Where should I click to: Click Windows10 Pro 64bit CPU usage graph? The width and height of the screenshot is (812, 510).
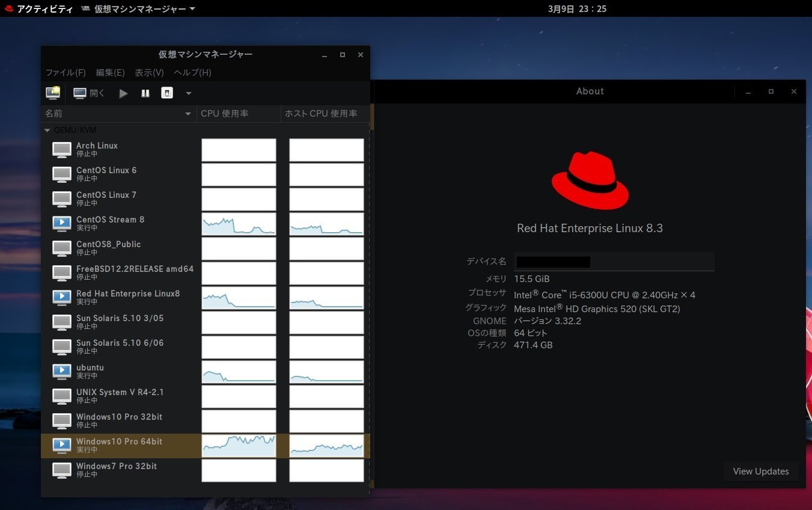[239, 446]
